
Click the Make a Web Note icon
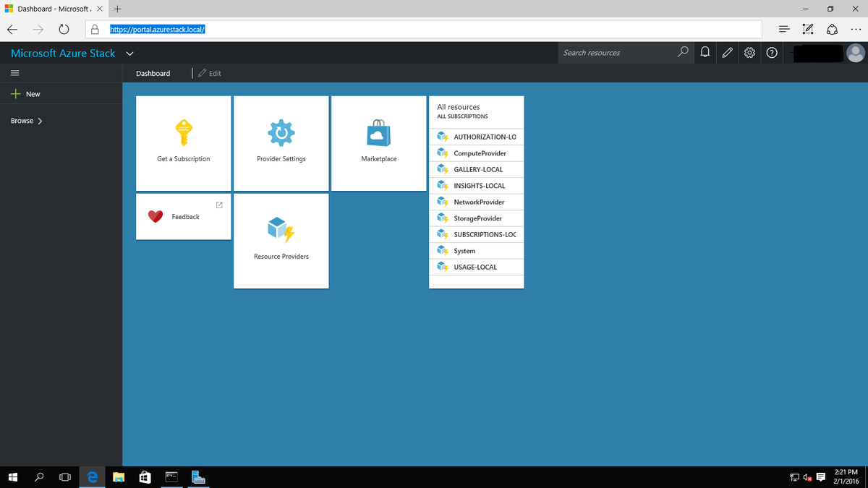[x=808, y=30]
